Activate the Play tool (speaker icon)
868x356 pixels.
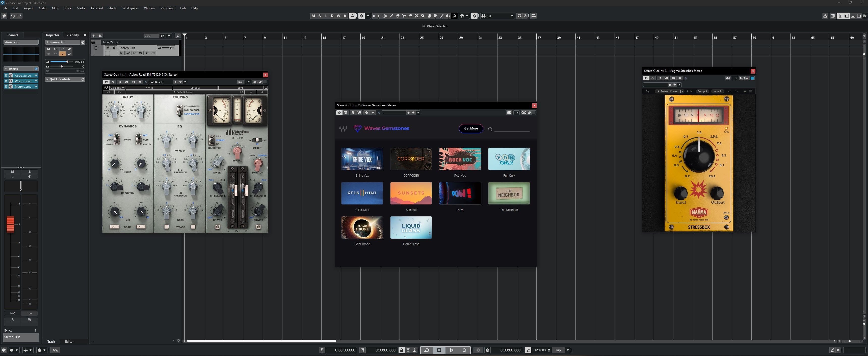(x=448, y=15)
